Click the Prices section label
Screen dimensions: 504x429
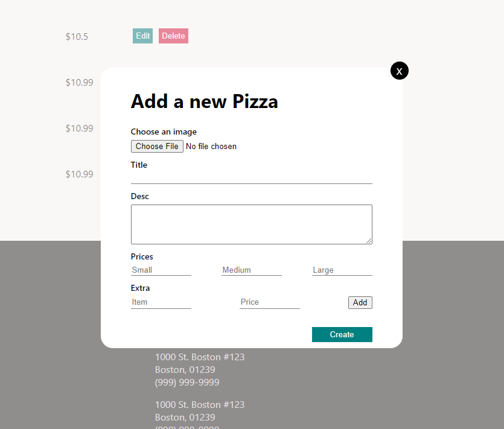click(x=142, y=256)
